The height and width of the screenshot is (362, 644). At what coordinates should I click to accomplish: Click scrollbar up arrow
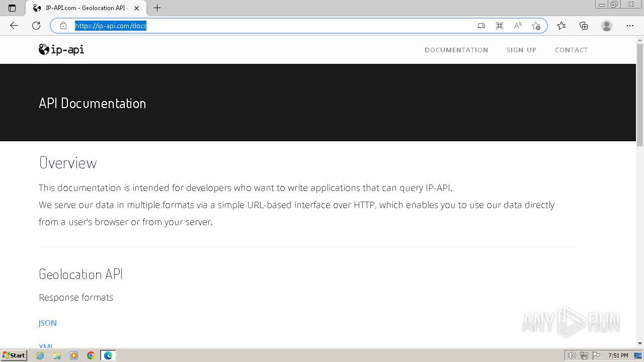(x=640, y=40)
